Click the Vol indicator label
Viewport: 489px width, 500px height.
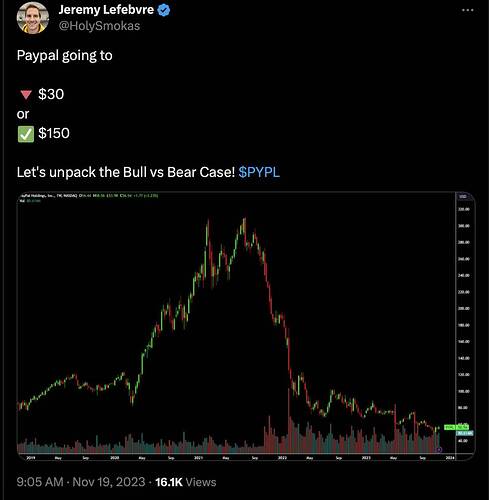click(22, 201)
